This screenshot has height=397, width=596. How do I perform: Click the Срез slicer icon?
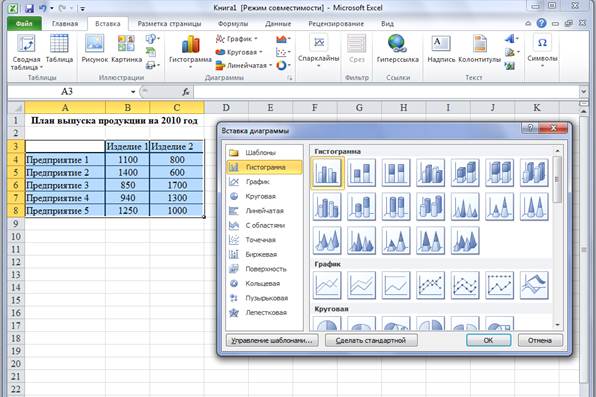(x=357, y=48)
